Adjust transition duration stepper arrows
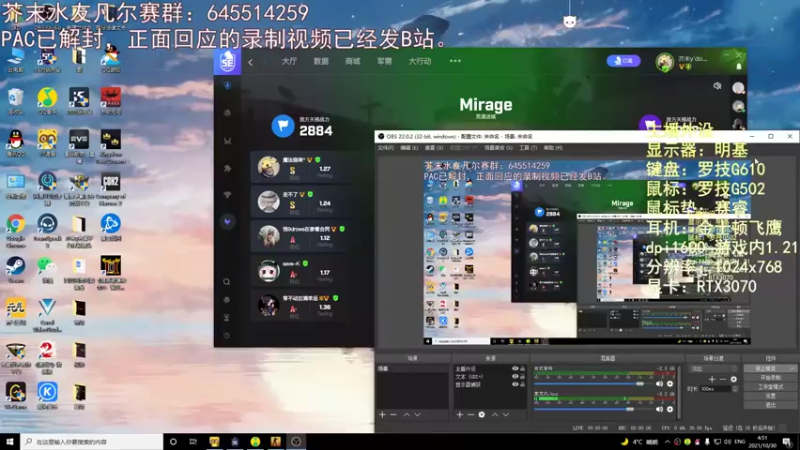The height and width of the screenshot is (450, 800). point(735,389)
